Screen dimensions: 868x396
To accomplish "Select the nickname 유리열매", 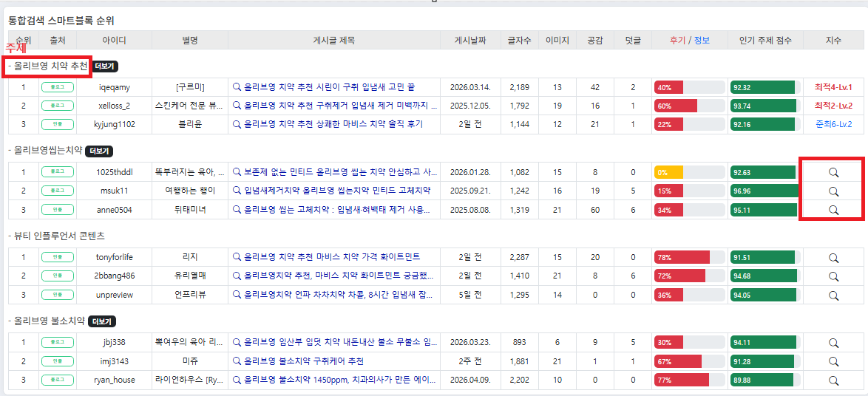I will (x=190, y=276).
